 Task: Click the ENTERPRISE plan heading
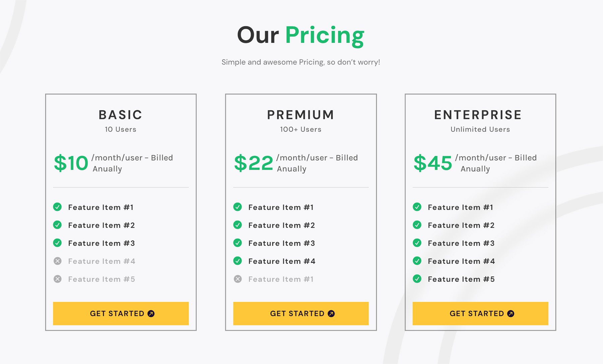[478, 115]
